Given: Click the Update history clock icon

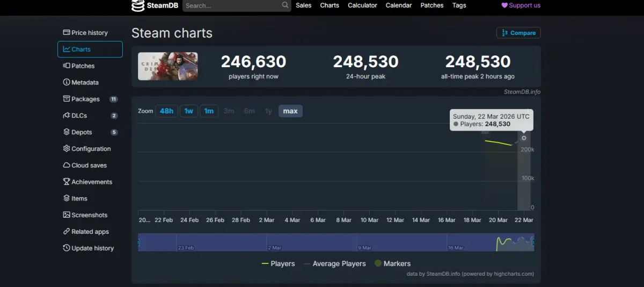Looking at the screenshot, I should [67, 248].
